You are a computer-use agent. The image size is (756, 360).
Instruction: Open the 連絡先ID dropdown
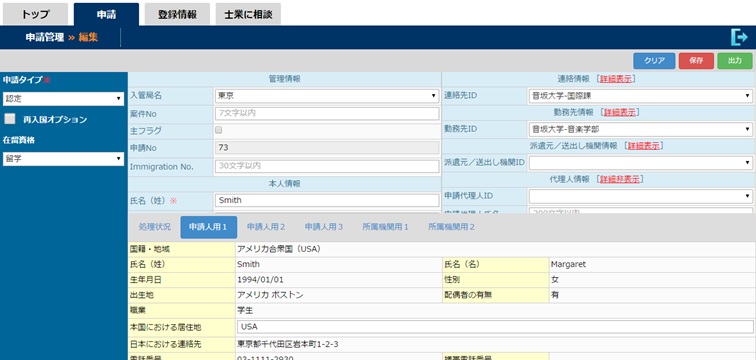(x=641, y=96)
